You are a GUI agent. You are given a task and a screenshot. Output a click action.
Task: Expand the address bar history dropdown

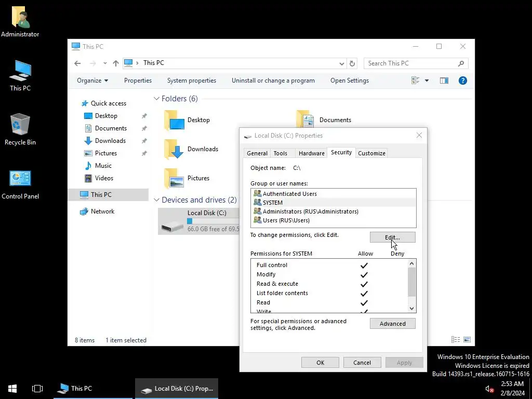[x=342, y=63]
